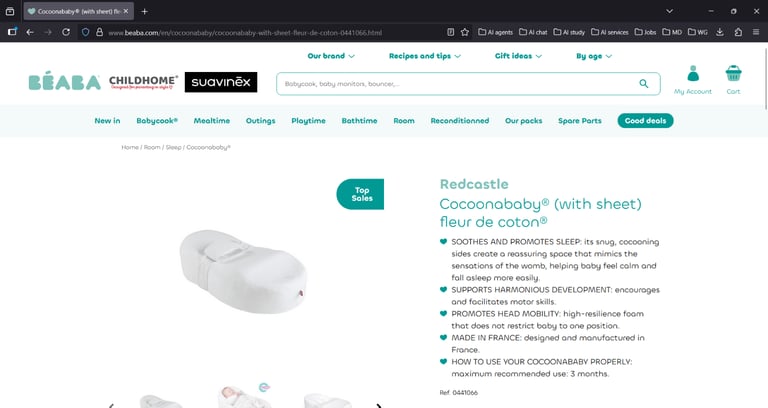This screenshot has width=768, height=408.
Task: Expand the Our brand dropdown
Action: tap(331, 56)
